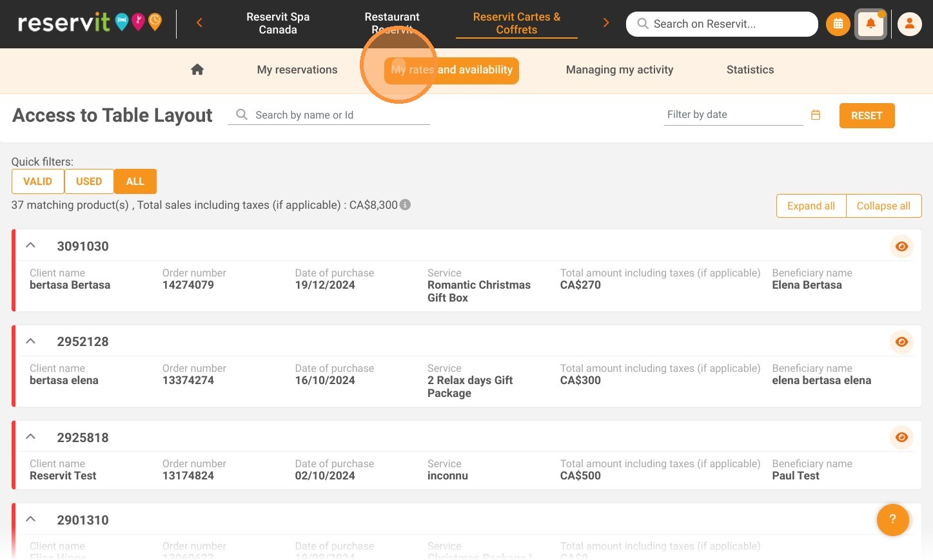Click the info icon beside total sales

tap(405, 204)
